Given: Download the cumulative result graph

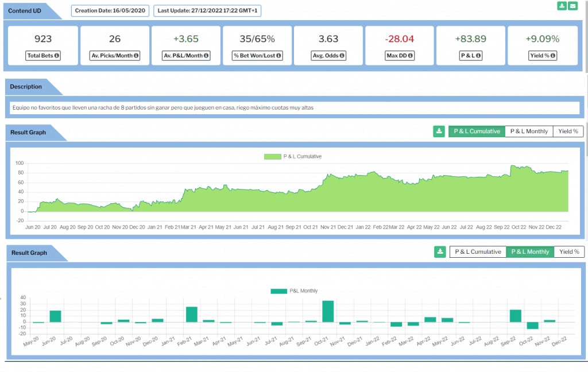Looking at the screenshot, I should [439, 131].
